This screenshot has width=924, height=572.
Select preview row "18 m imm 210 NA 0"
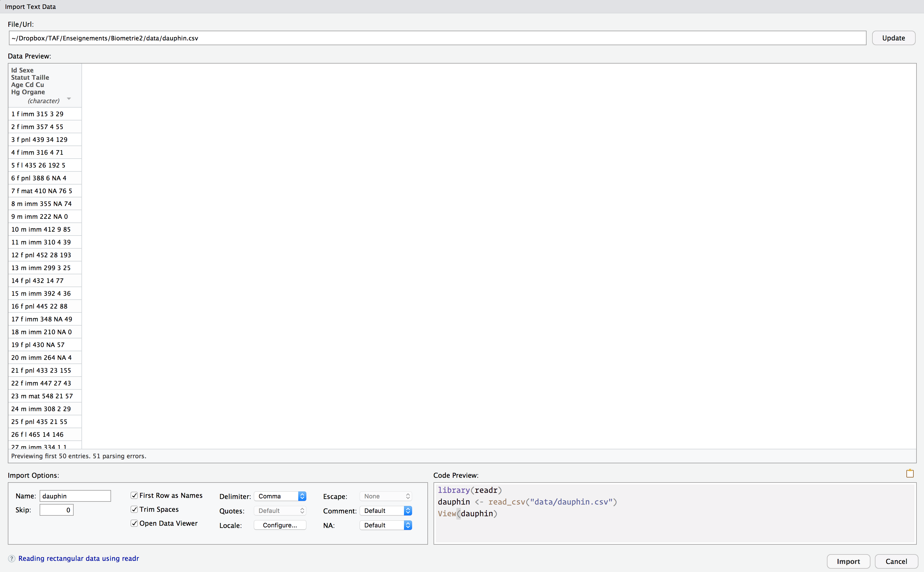(45, 332)
